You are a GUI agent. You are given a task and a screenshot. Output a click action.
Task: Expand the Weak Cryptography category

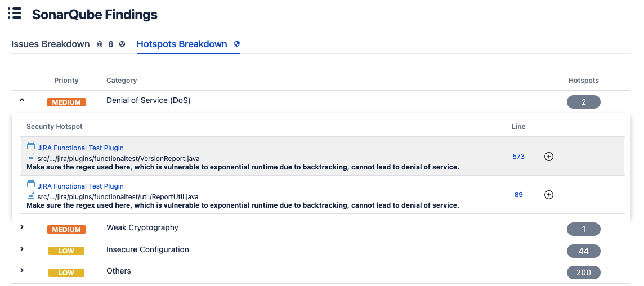pos(22,227)
